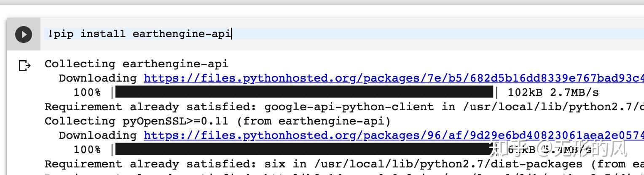The image size is (644, 175).
Task: Open the pyOpenSSL pythonhosted download link
Action: click(394, 135)
